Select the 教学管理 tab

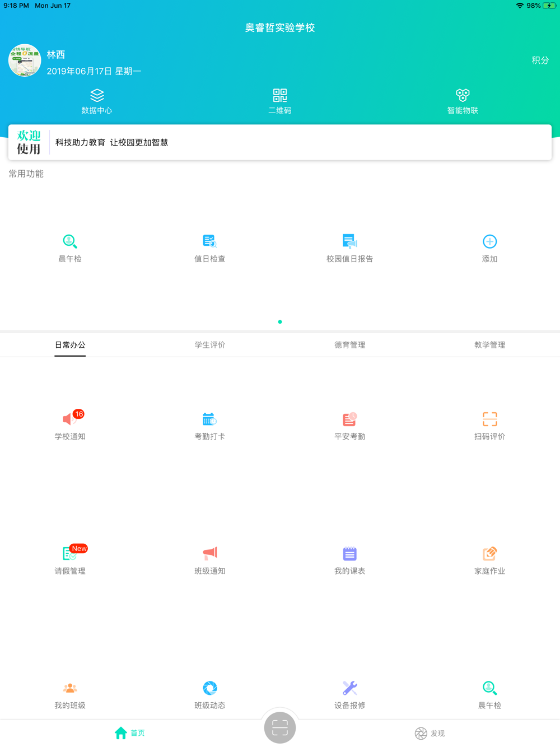click(489, 345)
